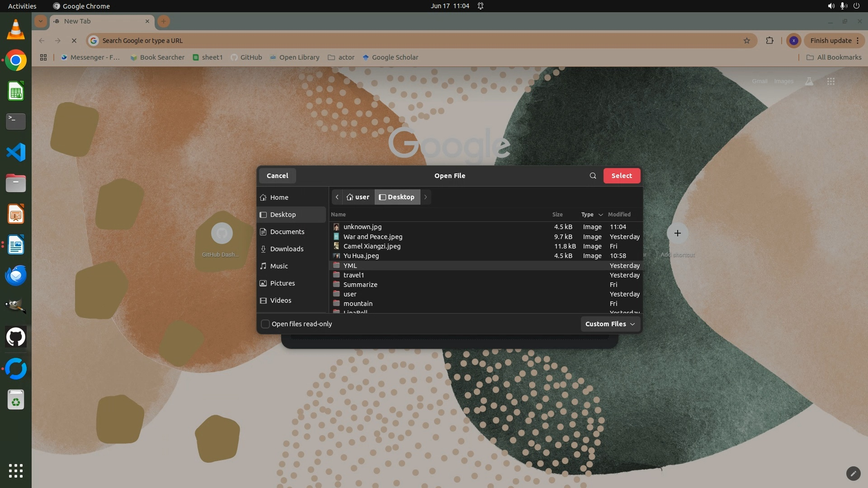Sort the file list by the Type column
Image resolution: width=868 pixels, height=488 pixels.
coord(587,215)
